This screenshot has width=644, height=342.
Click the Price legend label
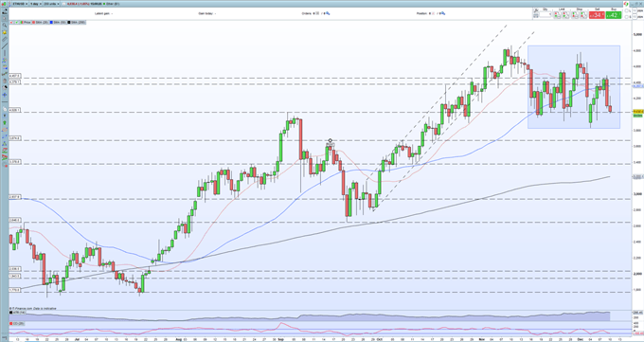pos(27,22)
